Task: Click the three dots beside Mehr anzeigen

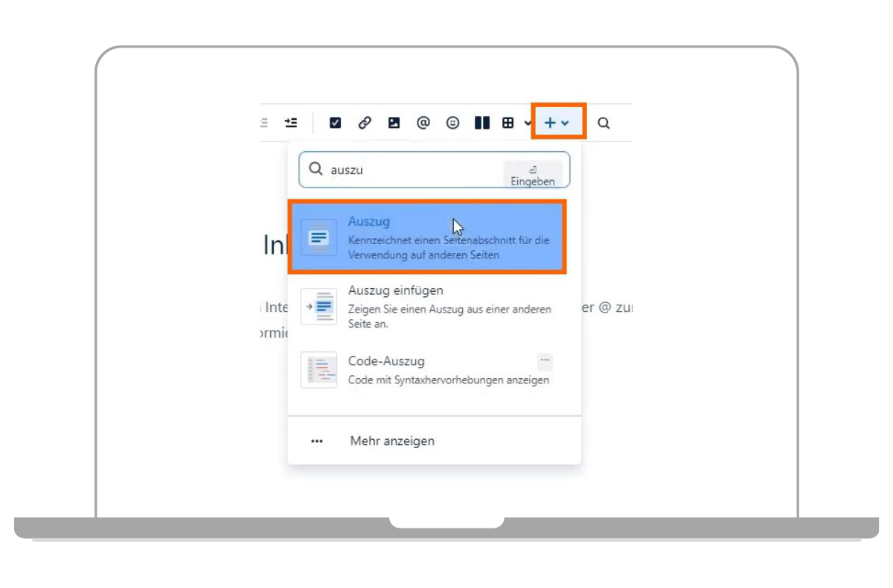Action: click(317, 441)
